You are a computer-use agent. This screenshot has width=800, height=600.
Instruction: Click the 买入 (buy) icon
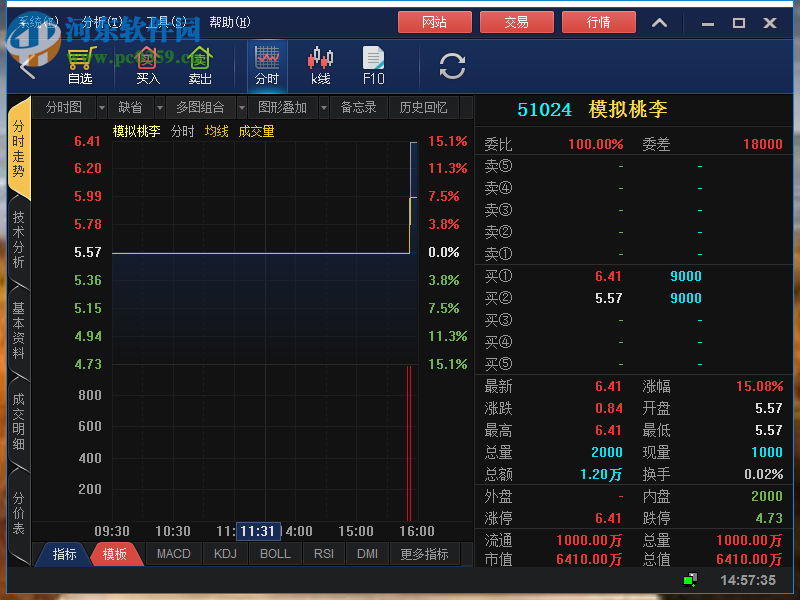click(x=146, y=65)
